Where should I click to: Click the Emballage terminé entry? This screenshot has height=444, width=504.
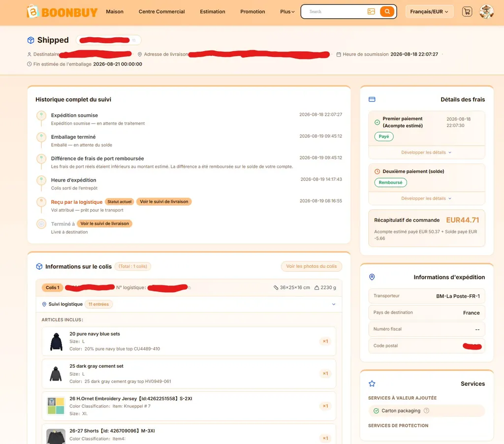tap(73, 137)
